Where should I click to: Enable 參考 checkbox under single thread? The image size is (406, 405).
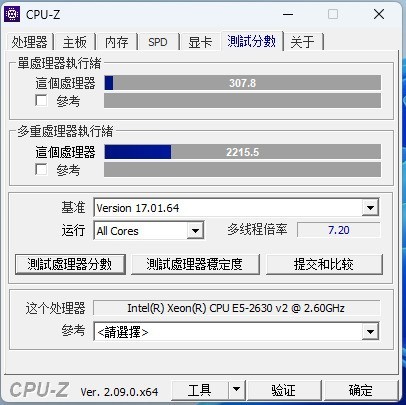tap(41, 100)
